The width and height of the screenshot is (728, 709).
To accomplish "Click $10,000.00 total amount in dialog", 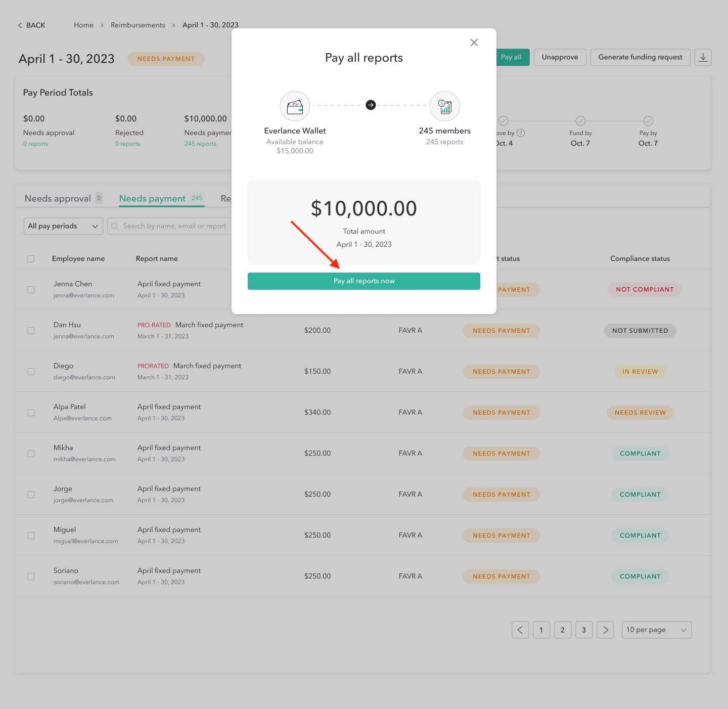I will [364, 208].
